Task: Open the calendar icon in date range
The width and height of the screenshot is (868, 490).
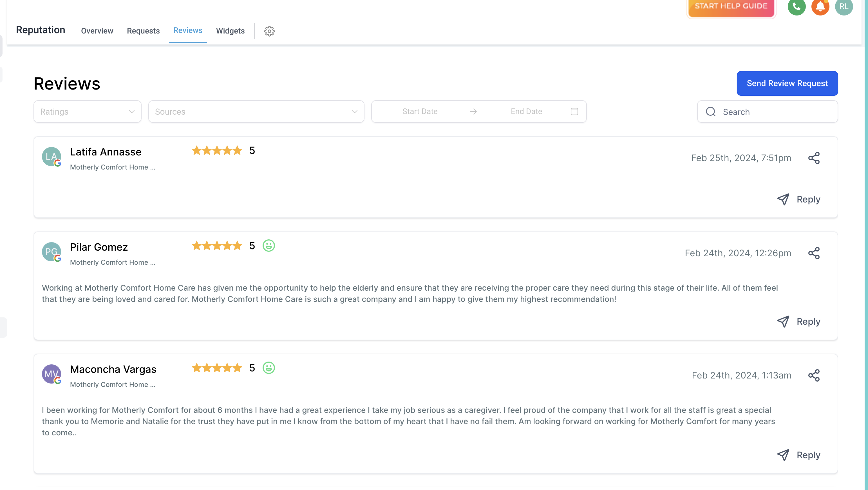Action: 574,111
